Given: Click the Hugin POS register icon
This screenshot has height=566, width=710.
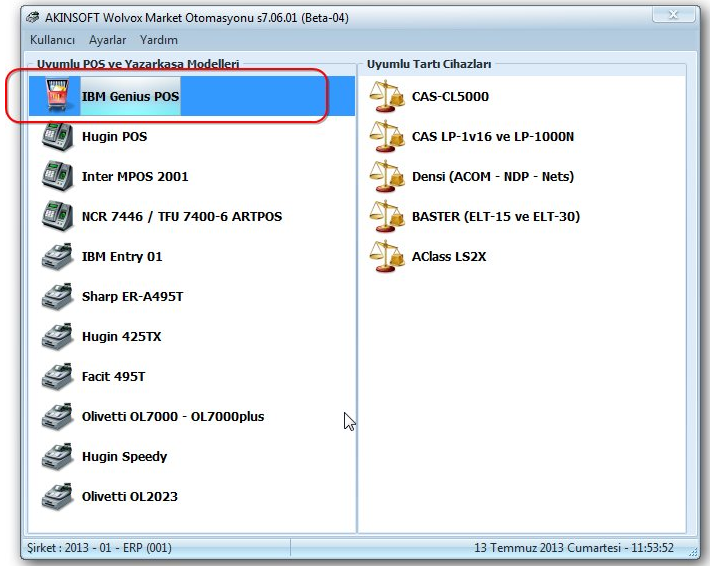Looking at the screenshot, I should tap(58, 136).
